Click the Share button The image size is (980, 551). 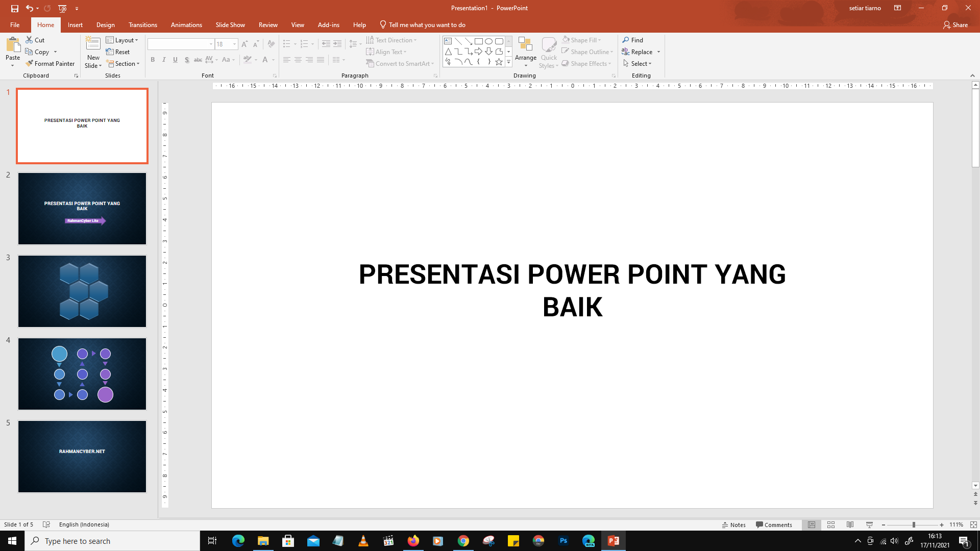tap(955, 25)
